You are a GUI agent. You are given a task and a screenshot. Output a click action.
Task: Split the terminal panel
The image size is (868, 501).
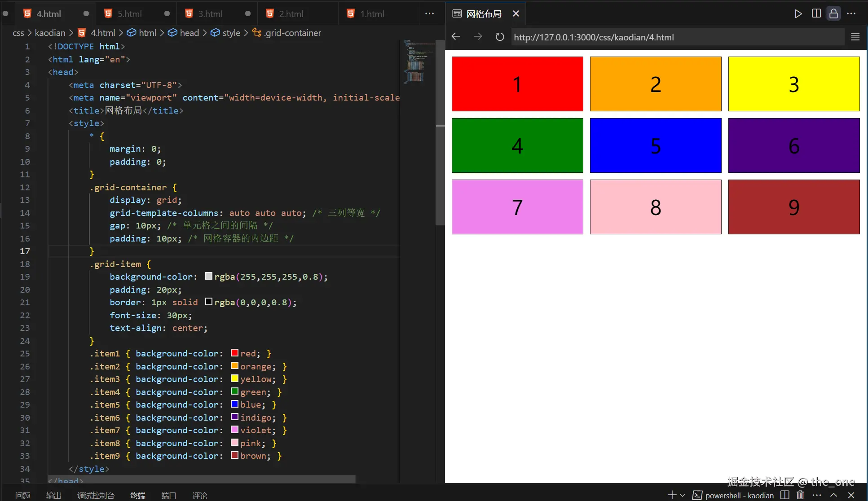coord(784,495)
